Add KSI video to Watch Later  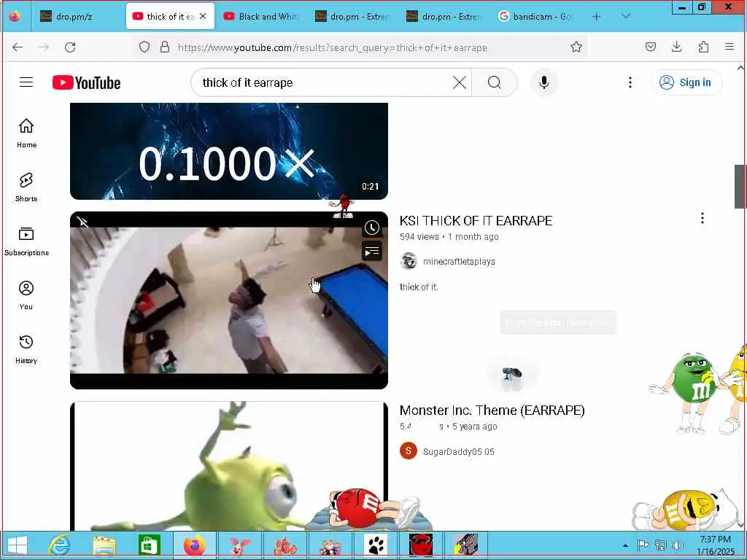point(372,227)
